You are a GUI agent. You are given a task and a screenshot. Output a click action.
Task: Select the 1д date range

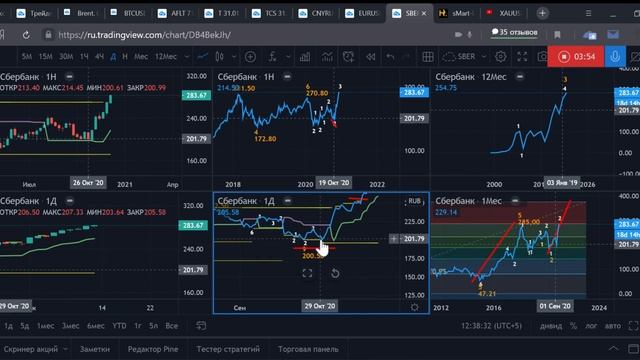tap(9, 326)
